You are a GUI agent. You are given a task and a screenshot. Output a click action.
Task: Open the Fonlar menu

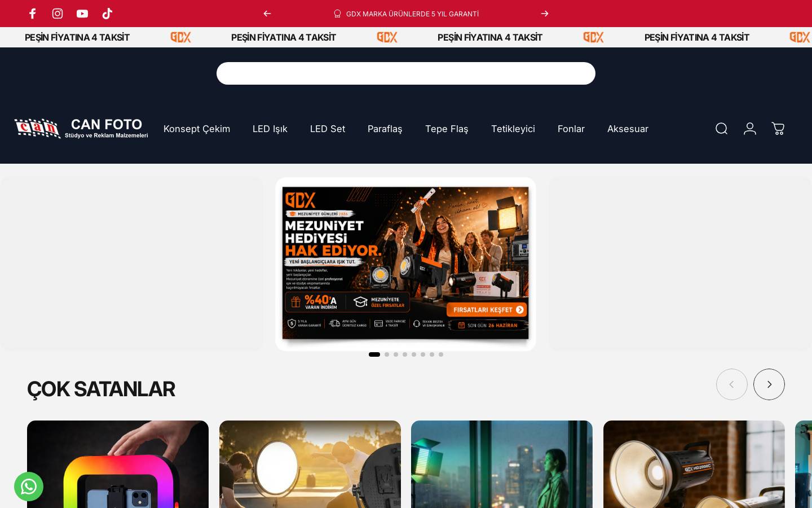571,129
